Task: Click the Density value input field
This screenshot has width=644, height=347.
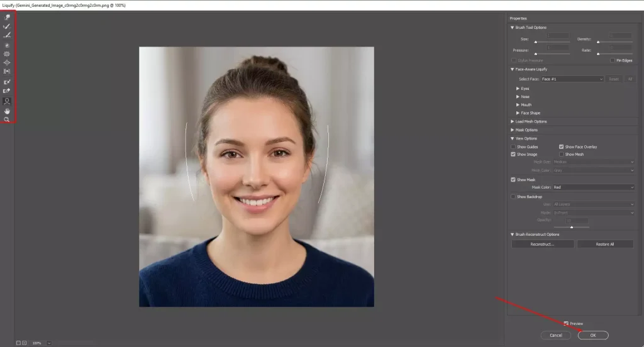Action: 620,36
